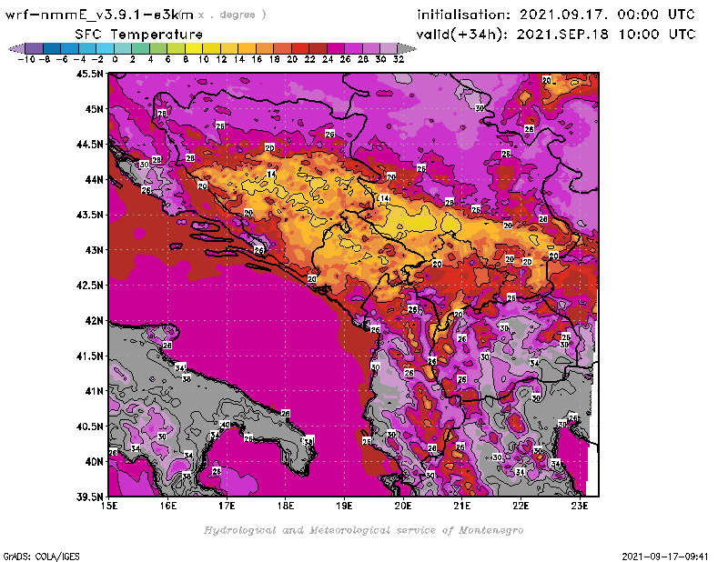Select the '43.5N' latitude label
728x562 pixels.
(x=89, y=215)
